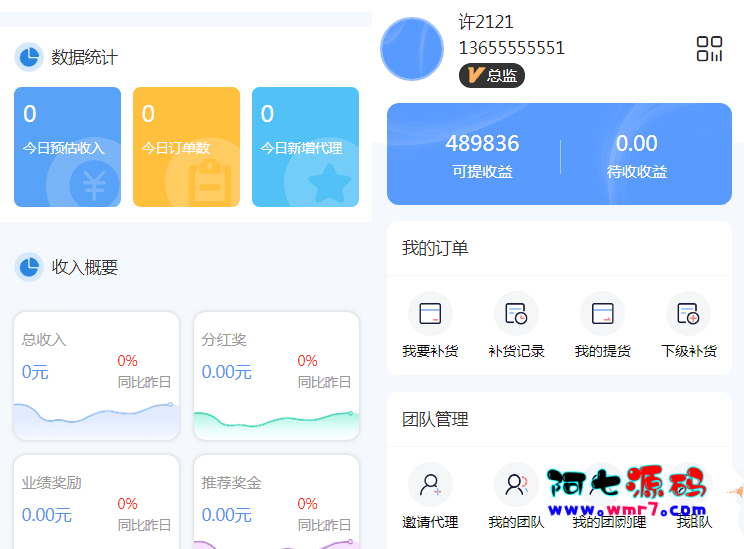Click the 数据统计 pie chart icon

[x=29, y=57]
